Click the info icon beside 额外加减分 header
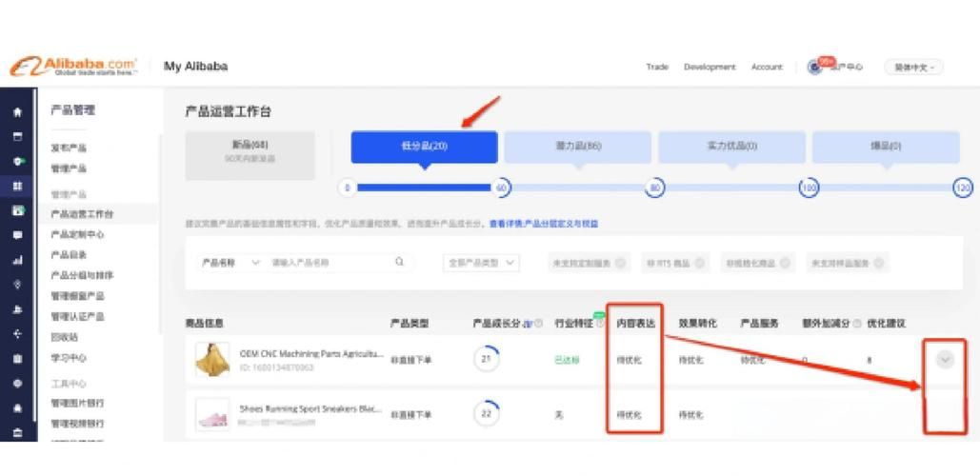The image size is (980, 476). [x=857, y=323]
